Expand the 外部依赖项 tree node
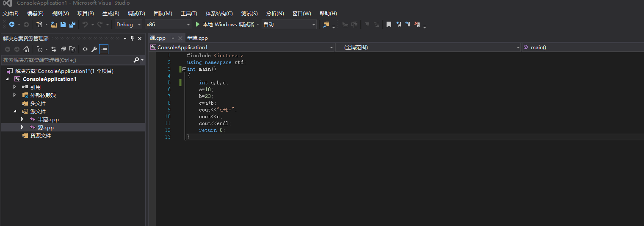Screen dimensions: 644x226 (15, 95)
